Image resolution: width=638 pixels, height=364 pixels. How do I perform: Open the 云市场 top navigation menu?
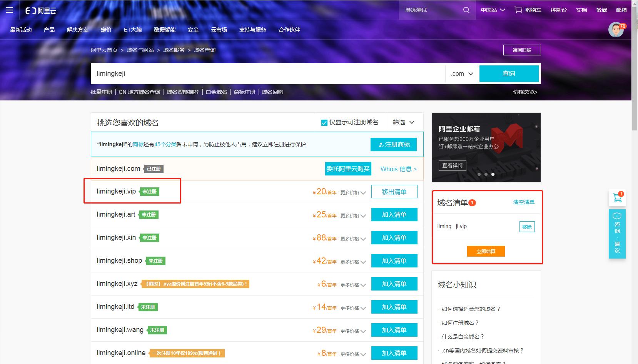click(219, 30)
